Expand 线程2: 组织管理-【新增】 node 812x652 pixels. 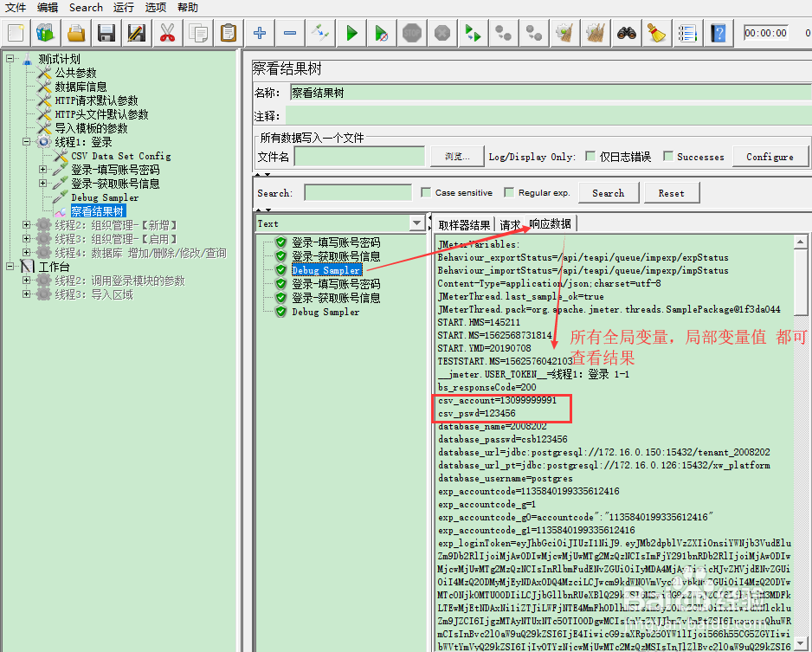click(26, 225)
